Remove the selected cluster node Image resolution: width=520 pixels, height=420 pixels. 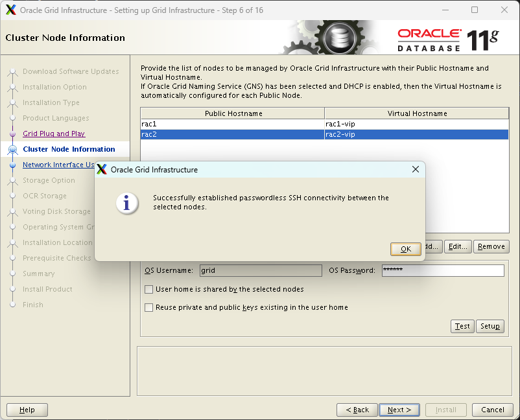pyautogui.click(x=491, y=247)
